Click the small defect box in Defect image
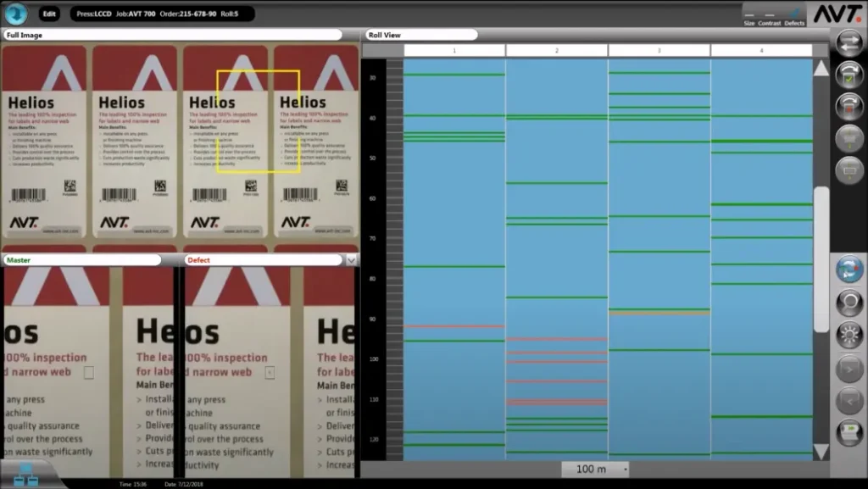Image resolution: width=868 pixels, height=489 pixels. [x=270, y=372]
